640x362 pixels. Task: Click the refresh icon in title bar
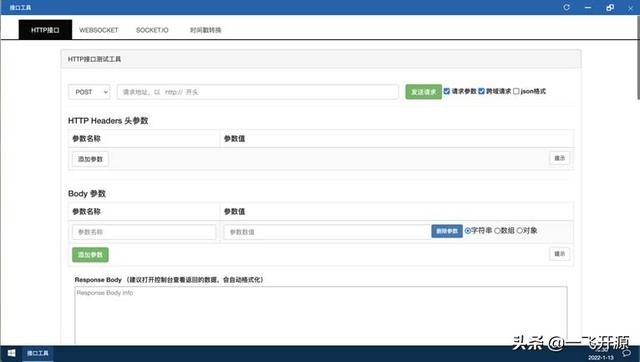[566, 7]
